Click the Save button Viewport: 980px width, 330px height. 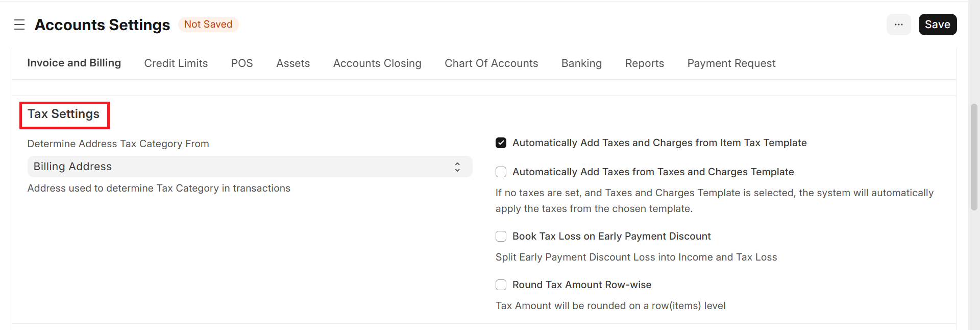[937, 25]
